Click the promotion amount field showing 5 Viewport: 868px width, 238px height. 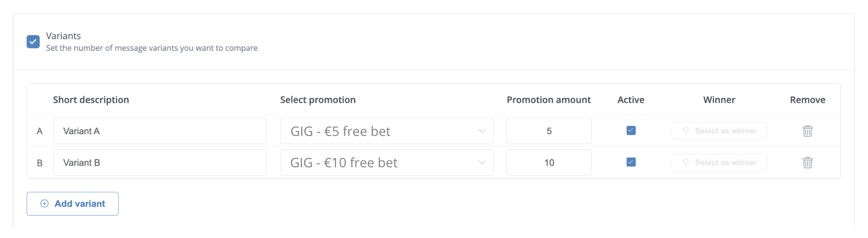[x=549, y=131]
